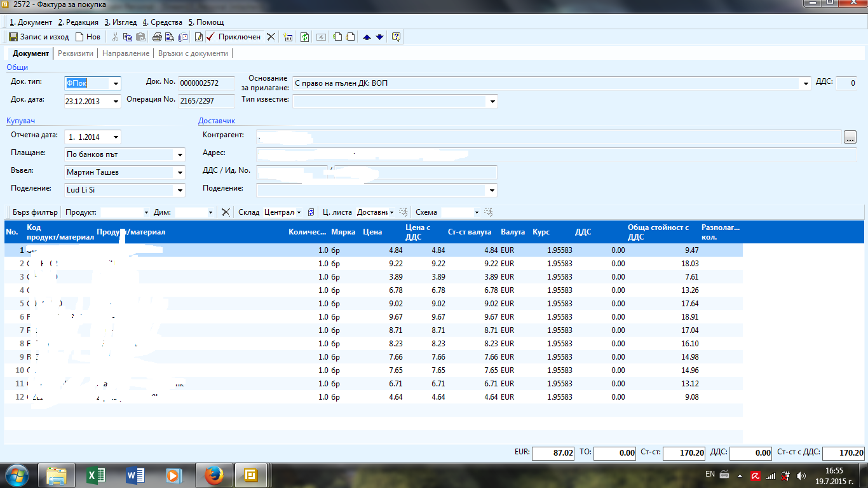Click the help question mark icon
This screenshot has height=488, width=868.
click(396, 37)
